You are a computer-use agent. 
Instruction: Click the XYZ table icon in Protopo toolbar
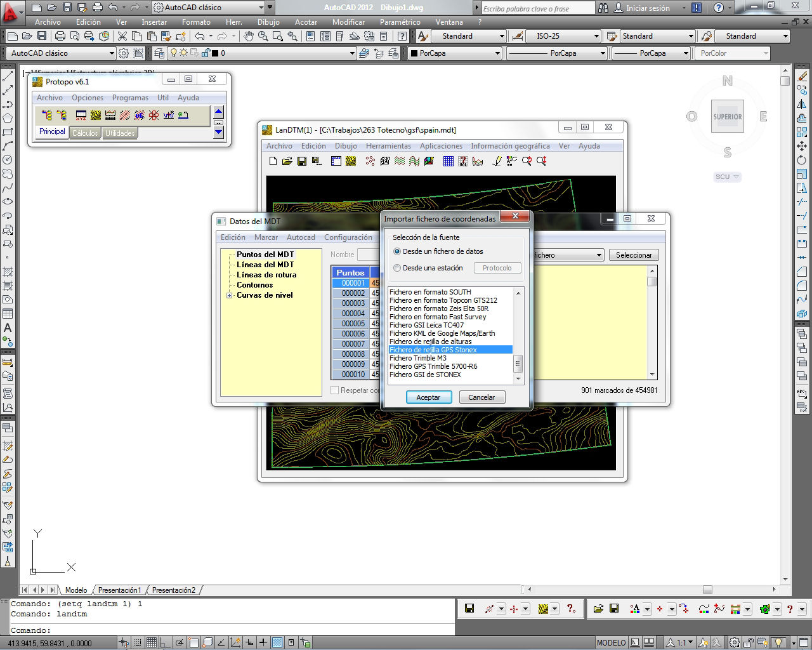(81, 115)
